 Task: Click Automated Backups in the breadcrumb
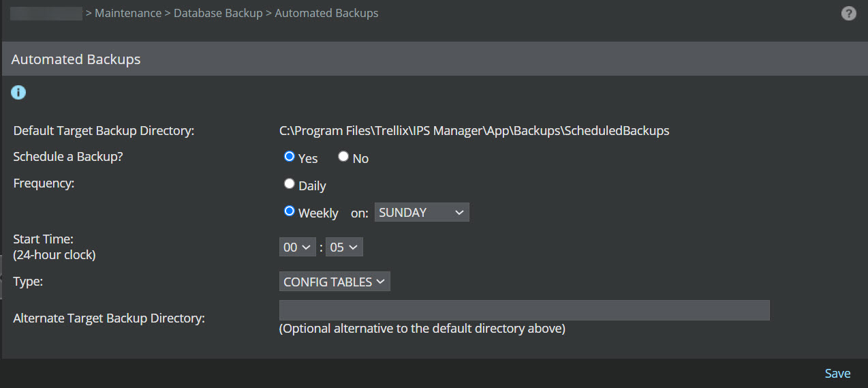[326, 13]
